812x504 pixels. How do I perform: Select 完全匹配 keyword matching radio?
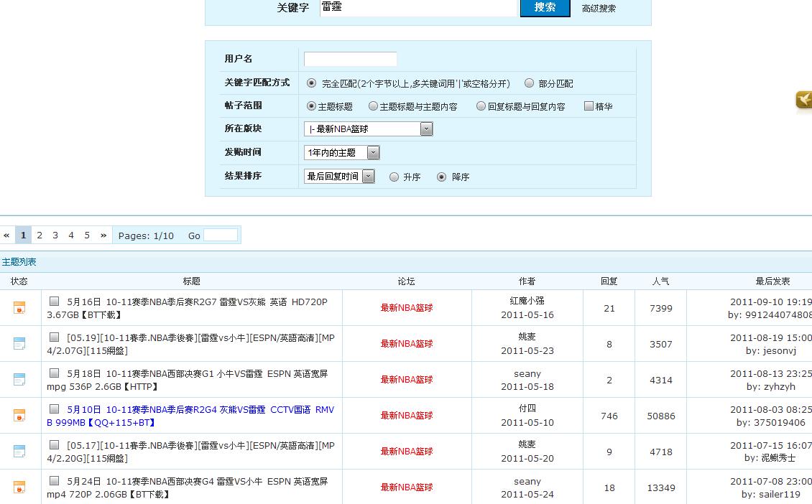311,83
